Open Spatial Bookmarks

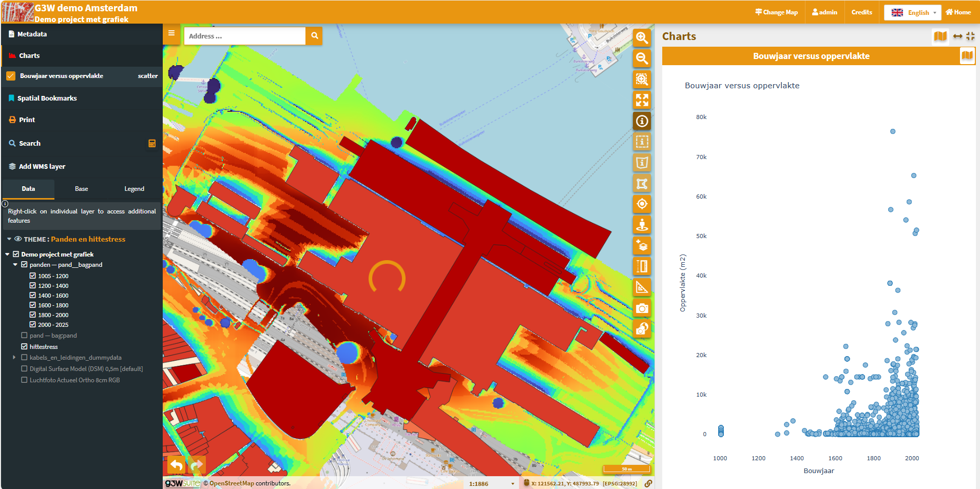click(82, 98)
